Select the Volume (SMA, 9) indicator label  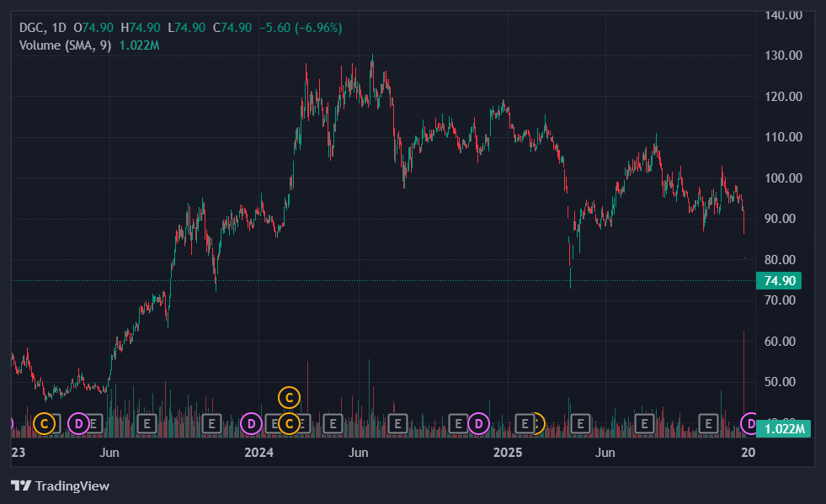tap(66, 45)
